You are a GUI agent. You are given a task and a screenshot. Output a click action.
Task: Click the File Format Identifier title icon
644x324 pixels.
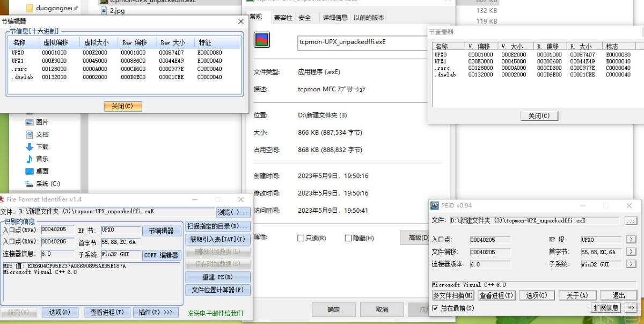tap(2, 199)
